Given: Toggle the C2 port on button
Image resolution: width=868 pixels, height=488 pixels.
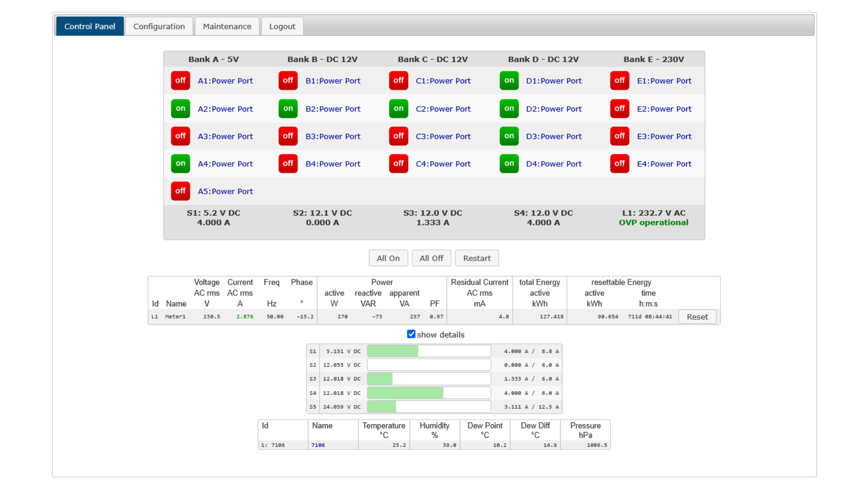Looking at the screenshot, I should pos(398,108).
